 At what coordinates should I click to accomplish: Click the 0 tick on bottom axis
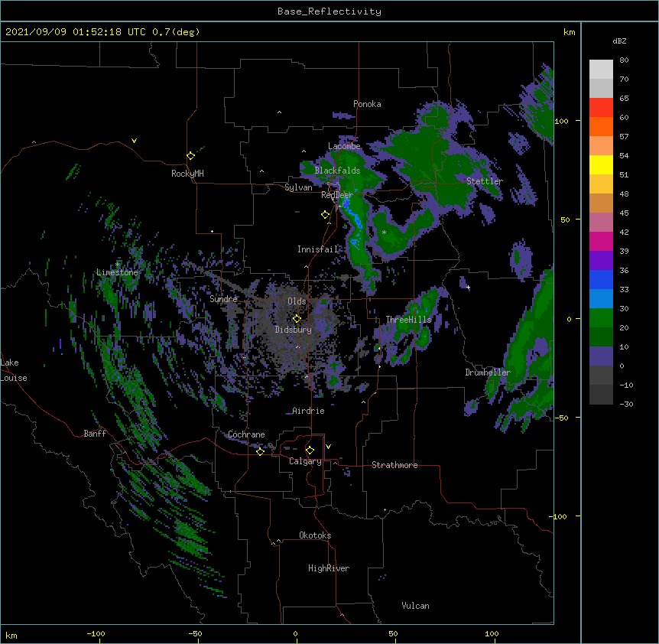tap(295, 633)
